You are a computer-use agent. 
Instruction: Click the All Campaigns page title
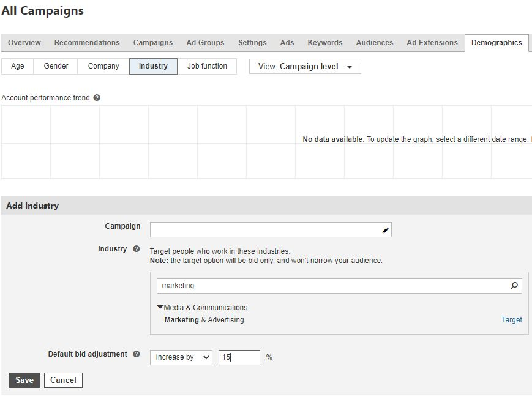[x=42, y=10]
